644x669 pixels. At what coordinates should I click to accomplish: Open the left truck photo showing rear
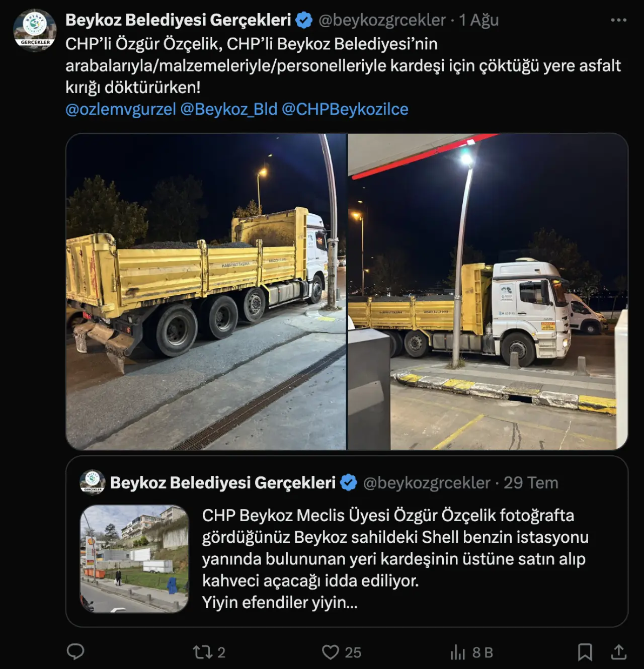coord(206,292)
